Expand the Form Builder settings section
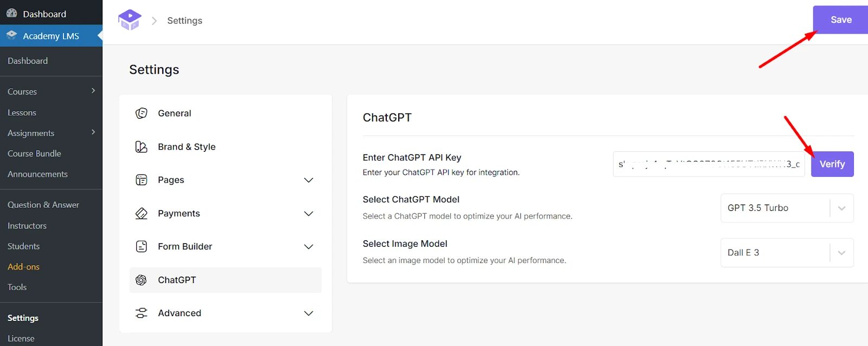Image resolution: width=868 pixels, height=346 pixels. 309,247
